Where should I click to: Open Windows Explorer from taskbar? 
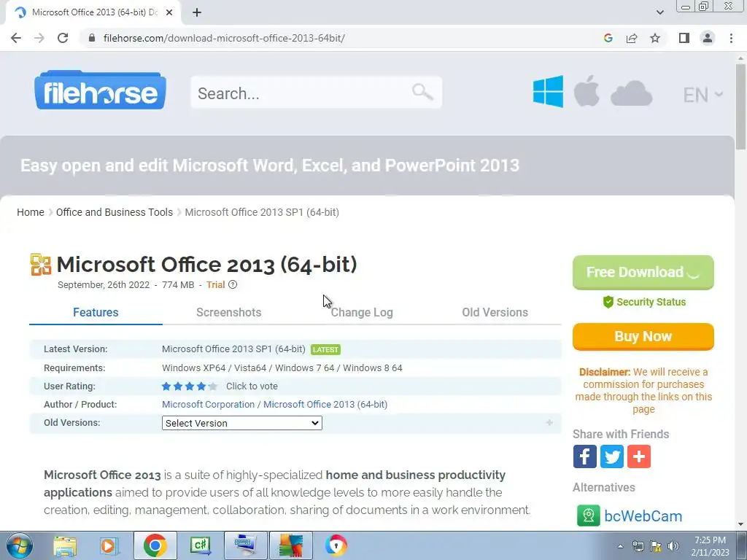tap(65, 545)
